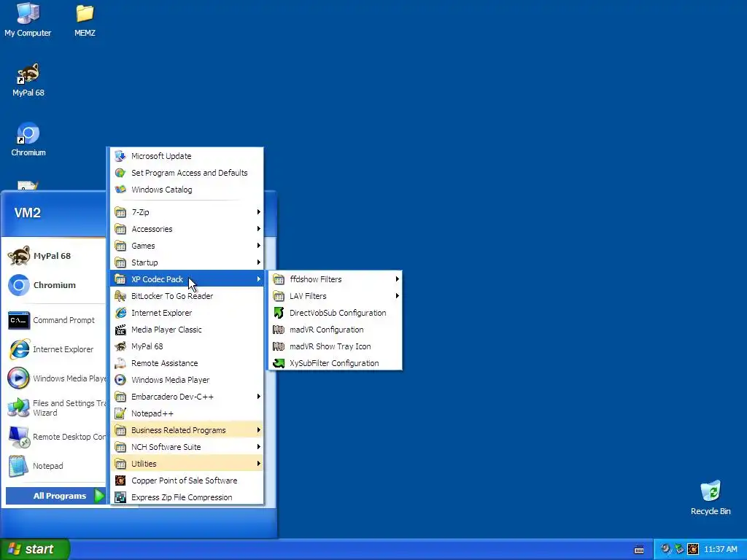Click the MyPal 68 raccoon icon in pinned list

click(18, 256)
